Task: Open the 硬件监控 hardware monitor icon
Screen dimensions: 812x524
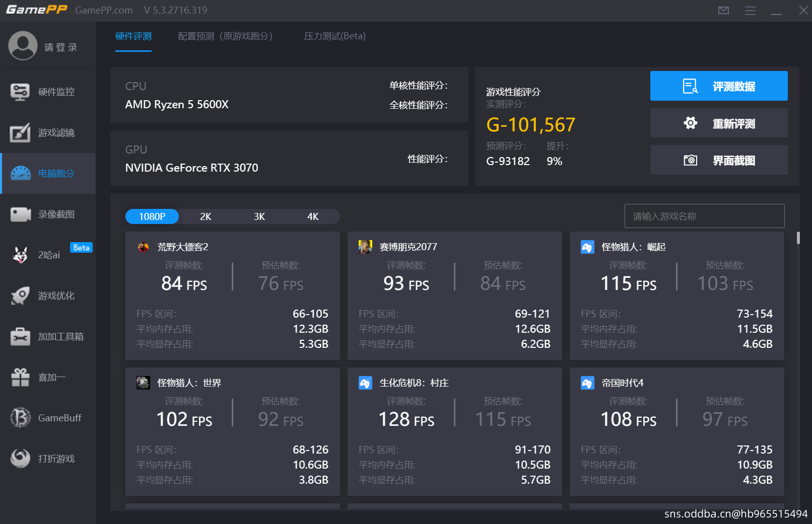Action: tap(20, 92)
